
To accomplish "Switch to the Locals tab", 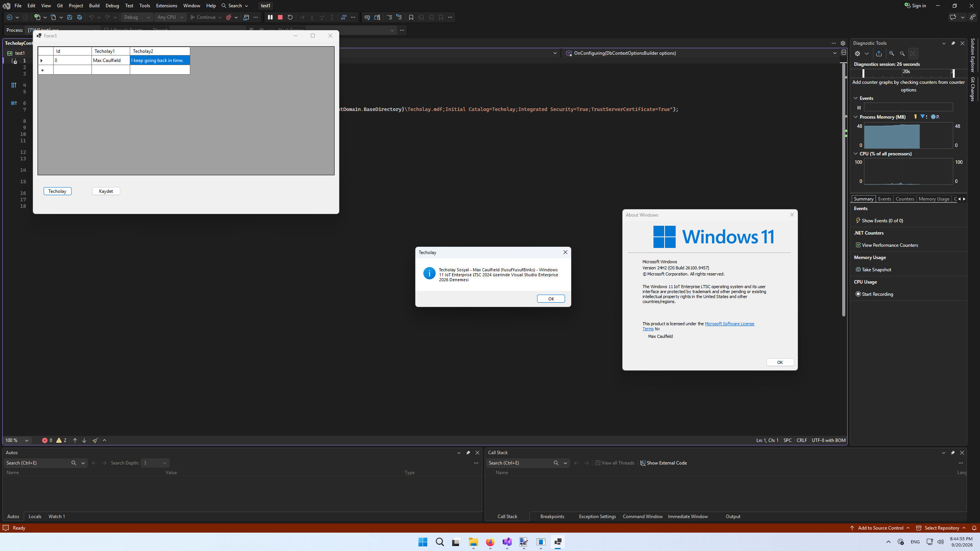I will [x=35, y=517].
